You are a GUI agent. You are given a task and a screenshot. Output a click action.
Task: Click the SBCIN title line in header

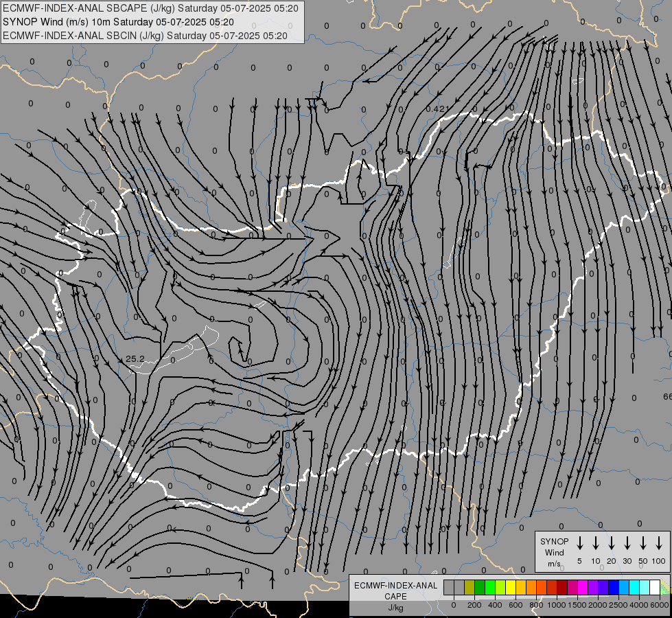[x=145, y=36]
